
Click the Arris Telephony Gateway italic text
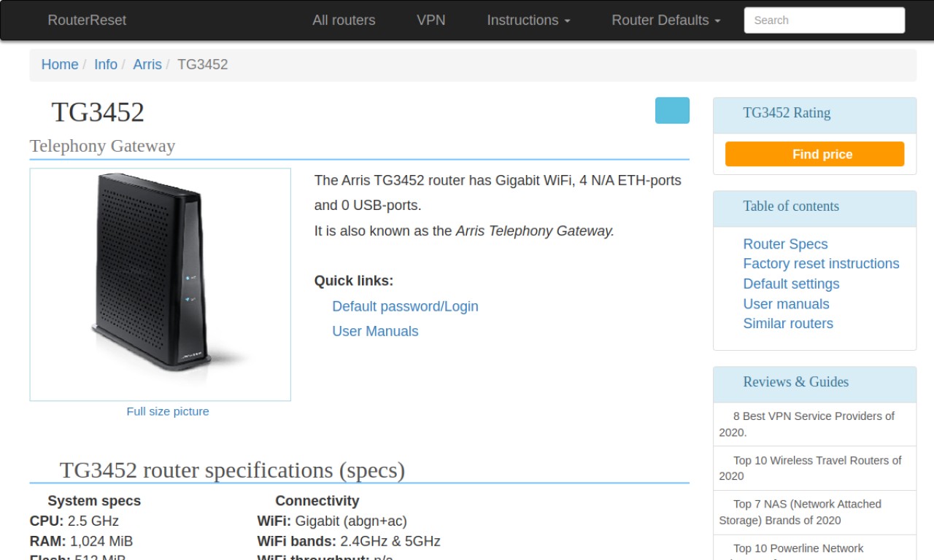click(x=533, y=231)
